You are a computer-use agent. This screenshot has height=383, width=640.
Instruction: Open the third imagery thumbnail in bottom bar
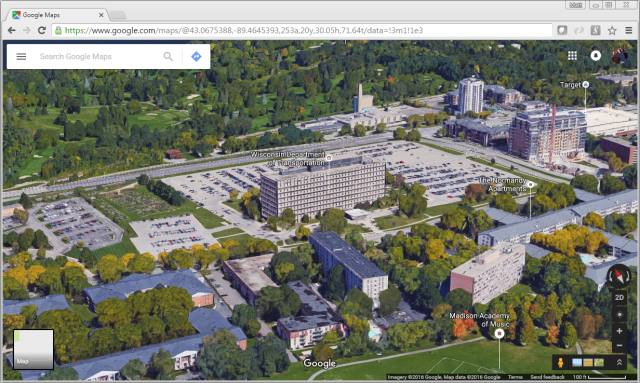[x=599, y=362]
